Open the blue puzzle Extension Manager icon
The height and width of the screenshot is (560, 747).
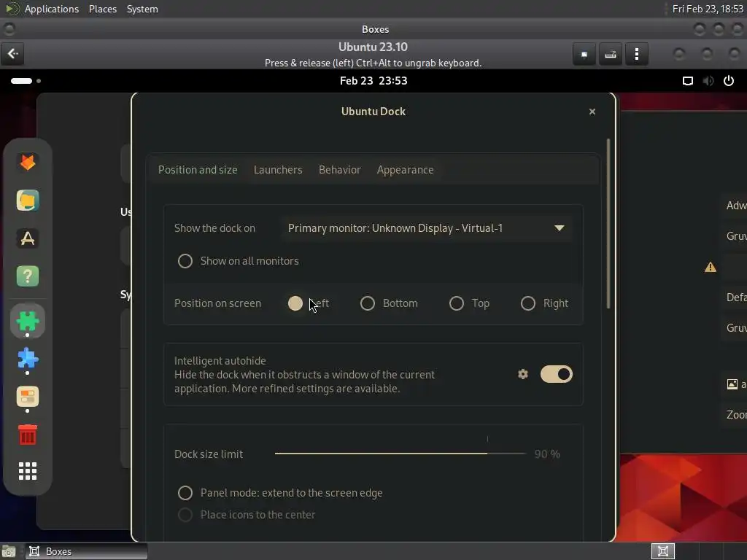coord(28,359)
